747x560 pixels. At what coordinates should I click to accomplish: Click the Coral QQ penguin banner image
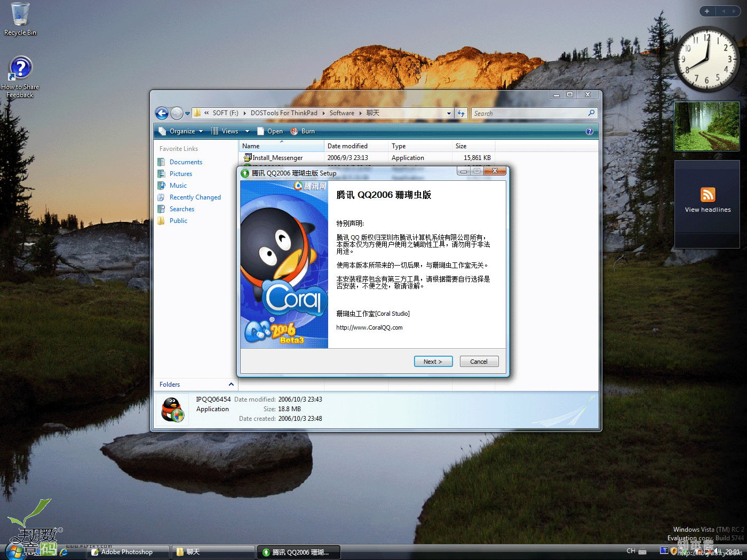(284, 265)
